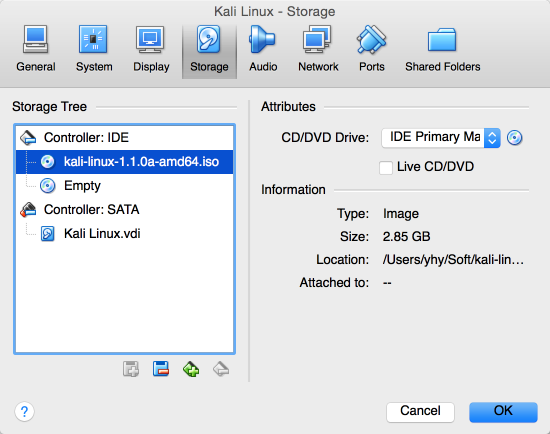The image size is (550, 434).
Task: Click the remove attachment icon
Action: click(x=161, y=369)
